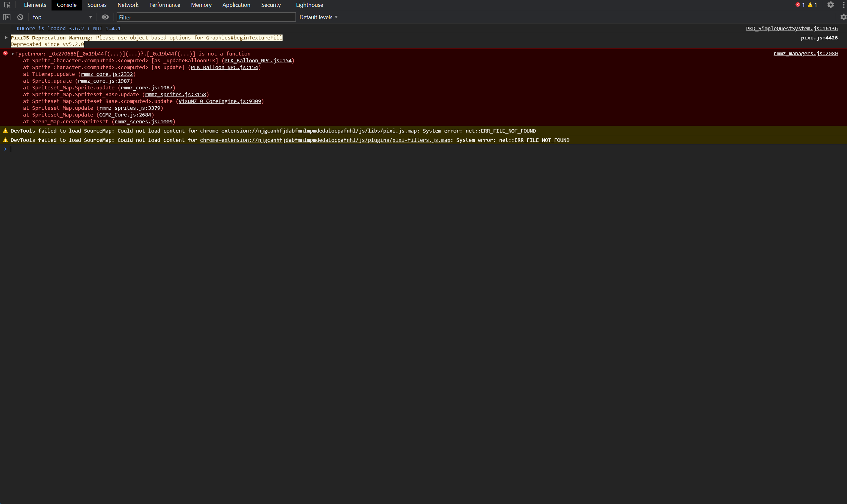Open DevTools settings gear in top bar
This screenshot has height=504, width=847.
tap(830, 5)
